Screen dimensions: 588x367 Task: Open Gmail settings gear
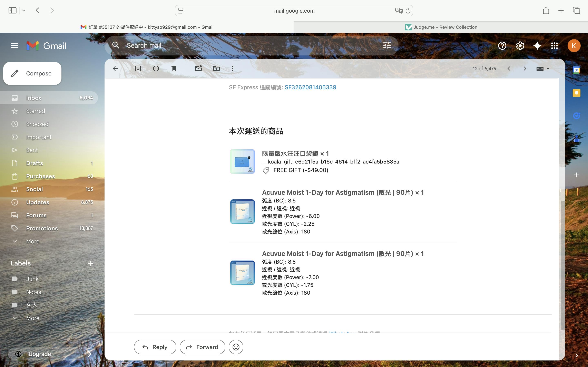pos(520,46)
